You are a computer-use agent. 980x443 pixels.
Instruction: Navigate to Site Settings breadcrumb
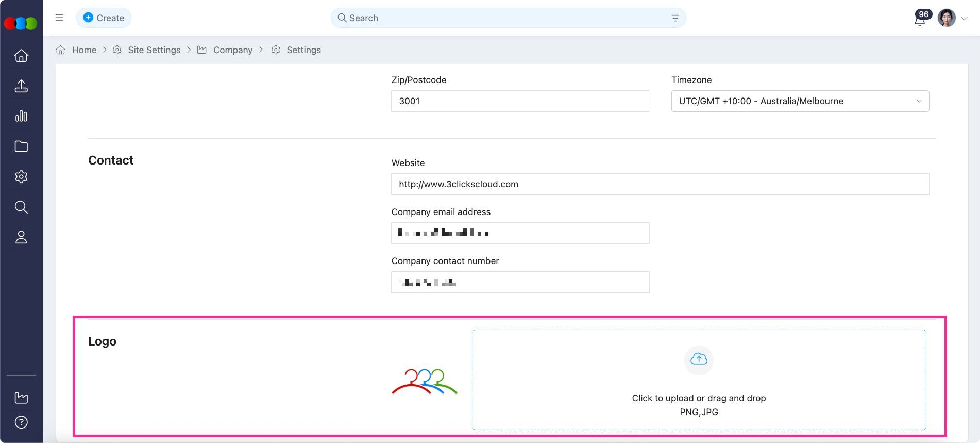[x=154, y=50]
